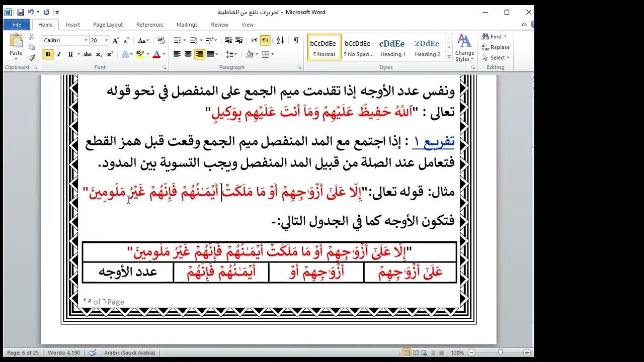Toggle Bold formatting
644x362 pixels.
(48, 54)
